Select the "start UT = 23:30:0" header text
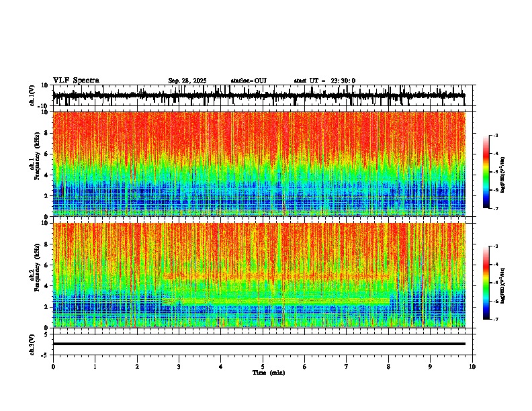The height and width of the screenshot is (411, 532). pos(324,81)
